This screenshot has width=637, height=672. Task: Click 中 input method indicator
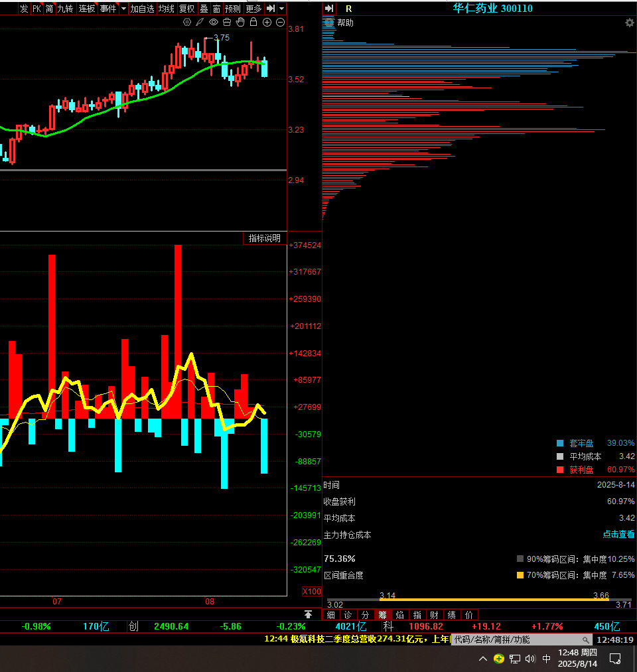(x=547, y=659)
